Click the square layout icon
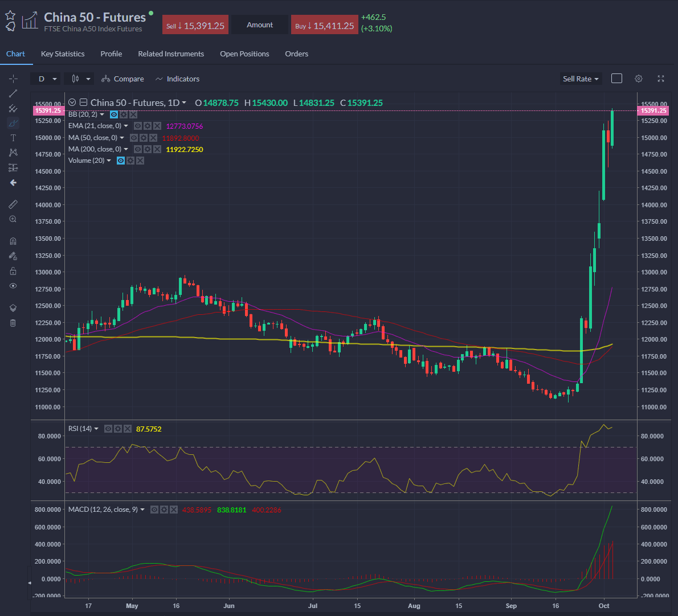The image size is (678, 616). (x=616, y=78)
